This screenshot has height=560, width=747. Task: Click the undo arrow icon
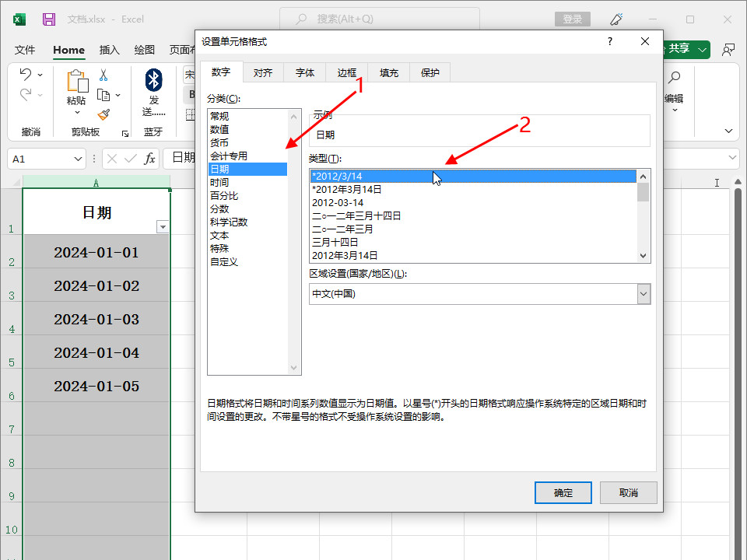(x=25, y=75)
